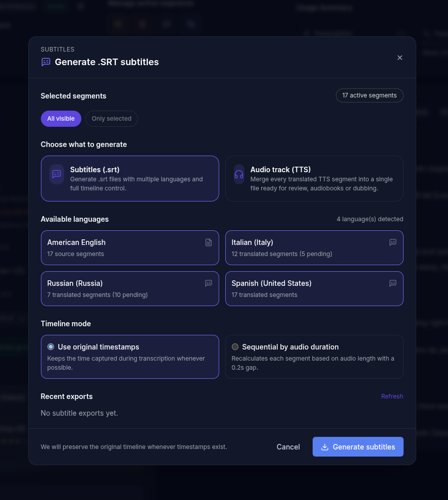Click the caption icon on Russian (Russia)
This screenshot has width=448, height=500.
(209, 283)
